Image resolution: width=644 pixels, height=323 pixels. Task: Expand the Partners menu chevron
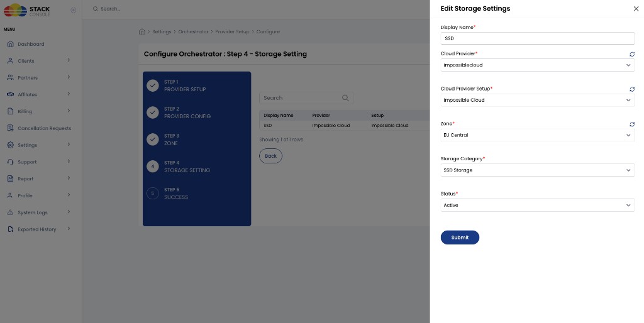(x=69, y=77)
